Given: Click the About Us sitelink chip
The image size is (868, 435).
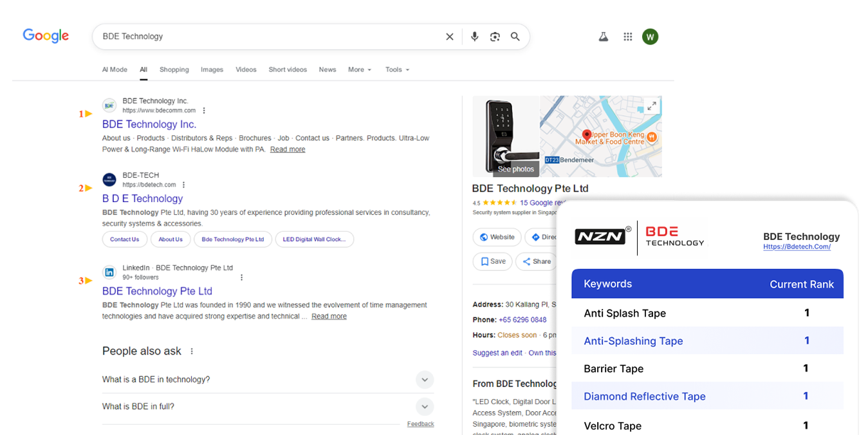Looking at the screenshot, I should click(x=171, y=239).
